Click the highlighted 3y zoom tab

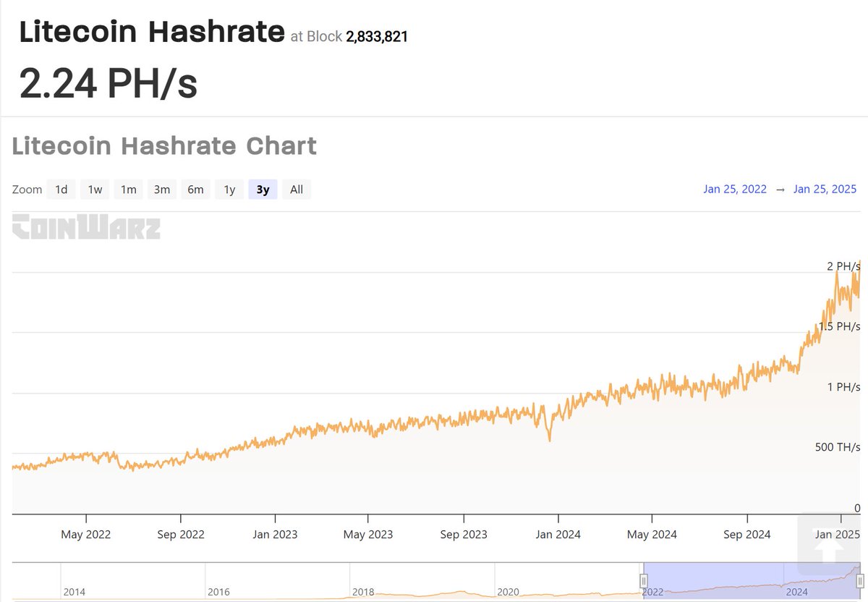(262, 189)
